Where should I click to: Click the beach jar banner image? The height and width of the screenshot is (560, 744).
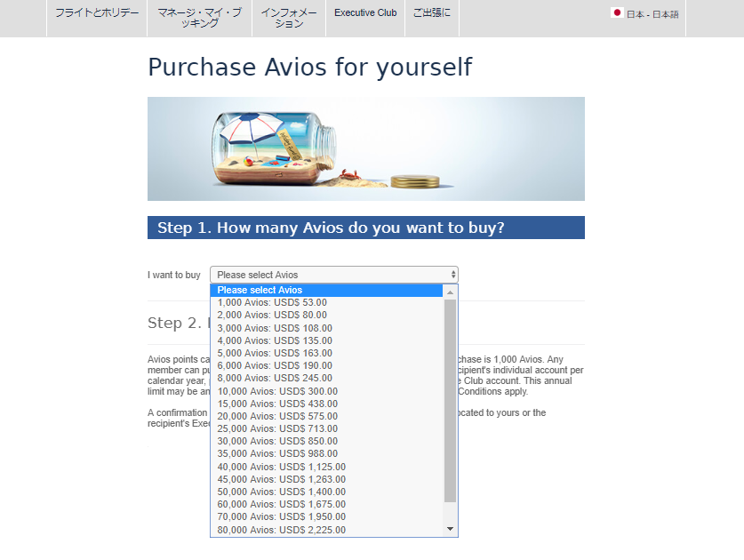pos(365,148)
